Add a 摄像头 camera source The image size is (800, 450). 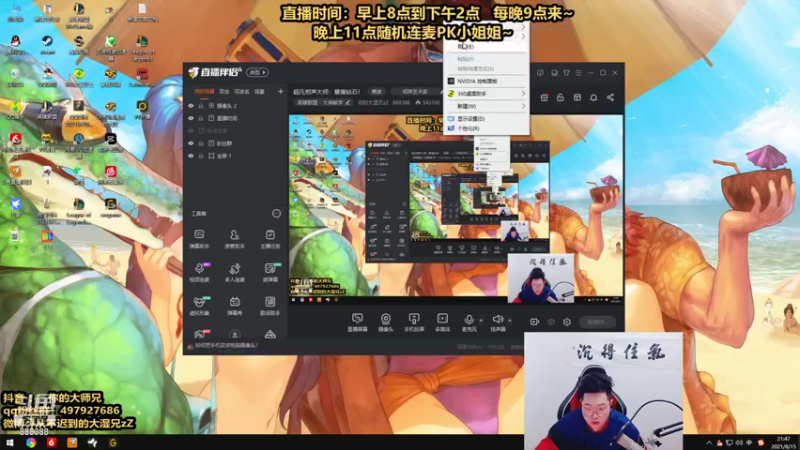[x=386, y=322]
